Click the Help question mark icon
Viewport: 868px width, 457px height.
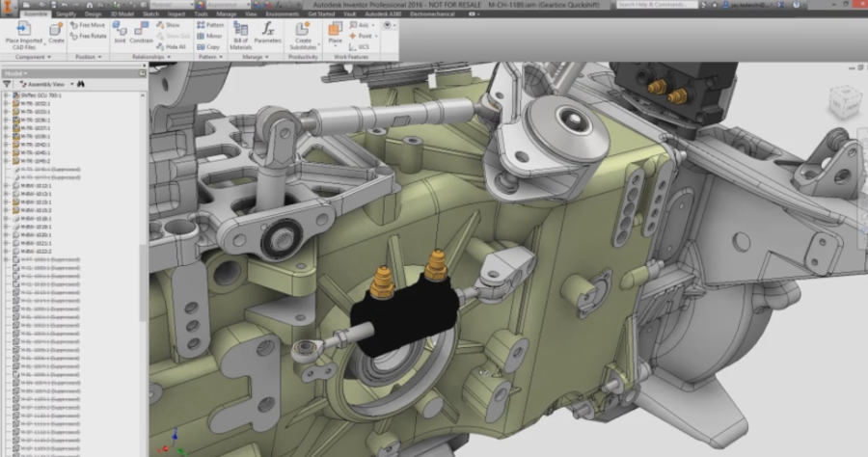point(796,5)
